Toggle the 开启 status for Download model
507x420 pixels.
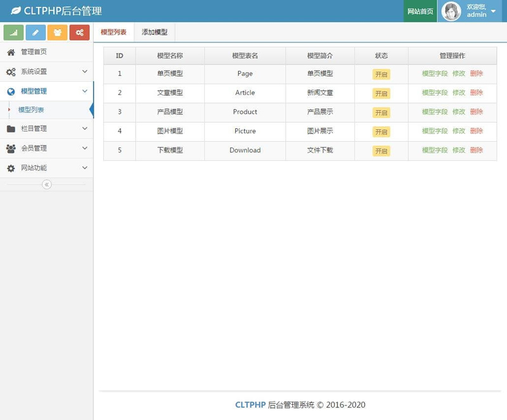pos(381,151)
